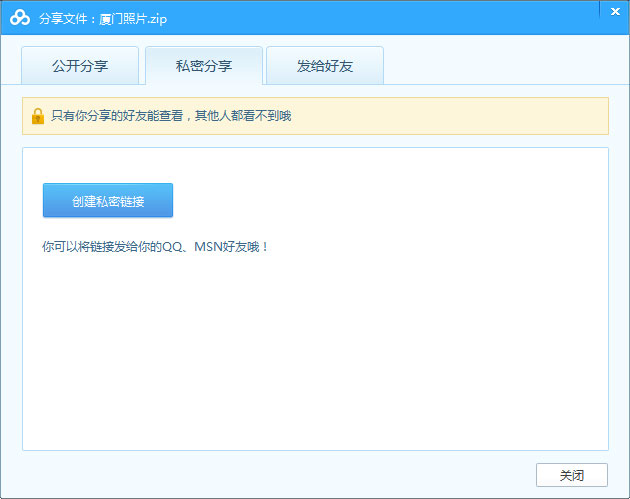Screen dimensions: 630x499
Task: Switch to the 公开分享 tab
Action: (80, 65)
